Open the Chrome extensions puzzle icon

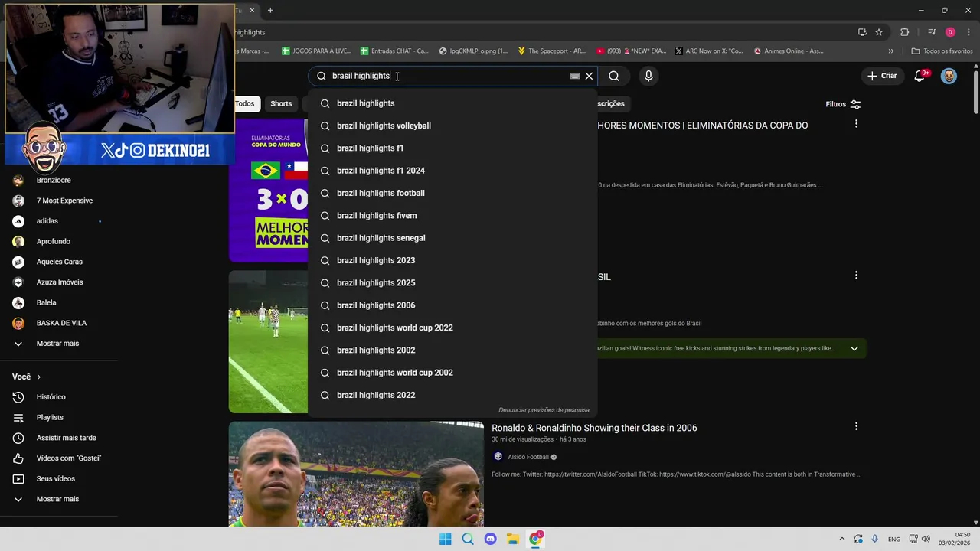pos(905,32)
